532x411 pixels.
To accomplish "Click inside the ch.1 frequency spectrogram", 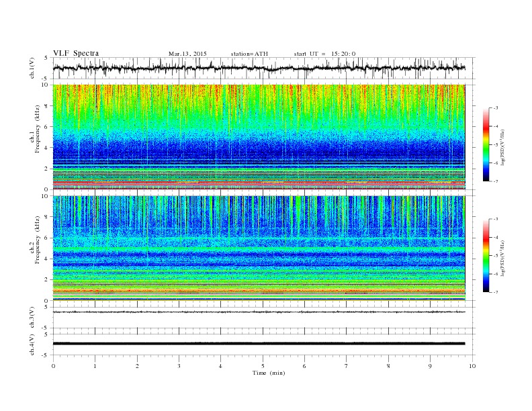I will click(x=259, y=137).
